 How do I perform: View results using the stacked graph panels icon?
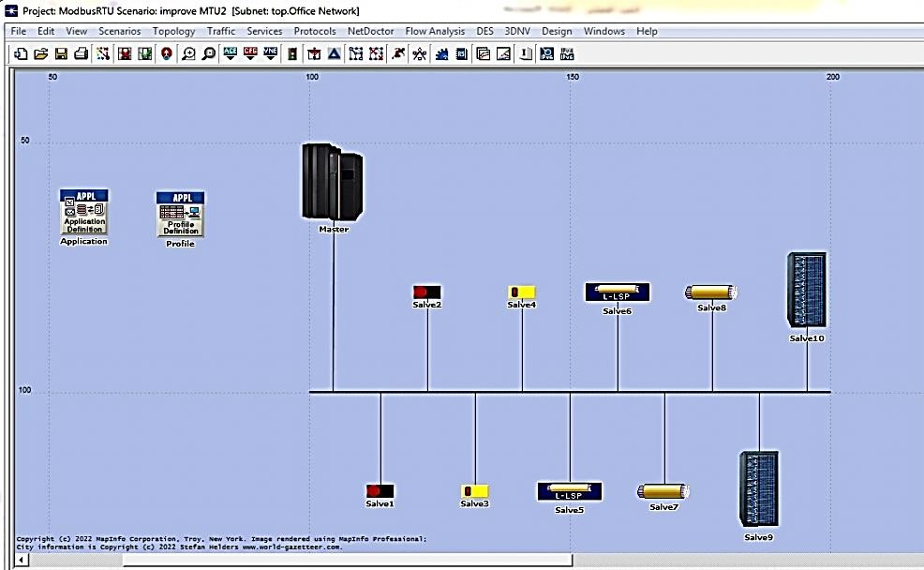pos(484,53)
